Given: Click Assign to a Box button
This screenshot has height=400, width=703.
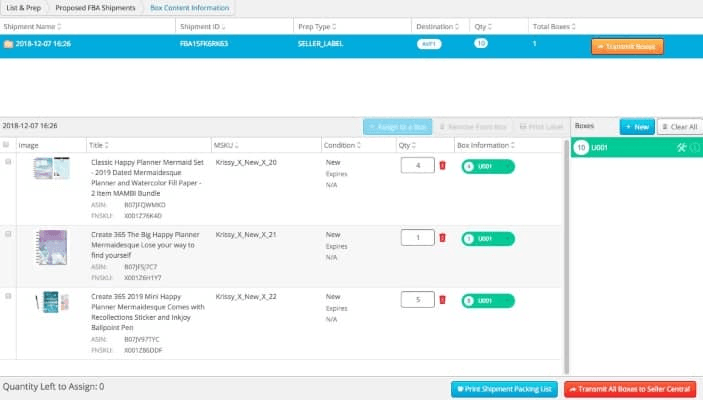Looking at the screenshot, I should tap(398, 127).
